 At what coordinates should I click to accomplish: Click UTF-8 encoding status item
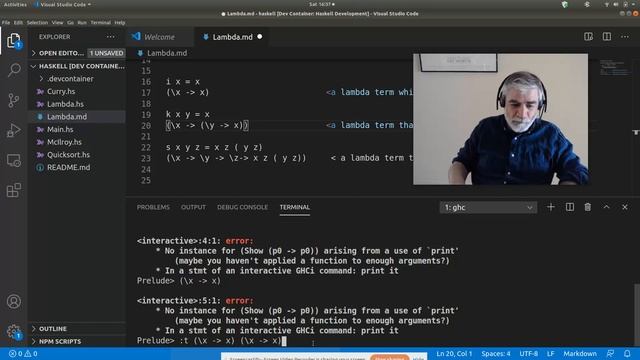tap(529, 353)
